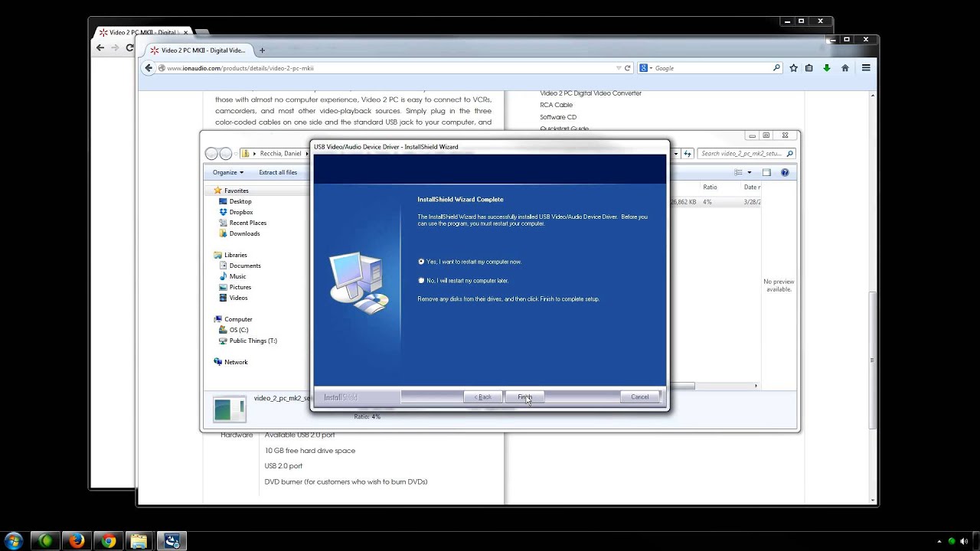Click Extract all files in Explorer toolbar

pos(278,172)
